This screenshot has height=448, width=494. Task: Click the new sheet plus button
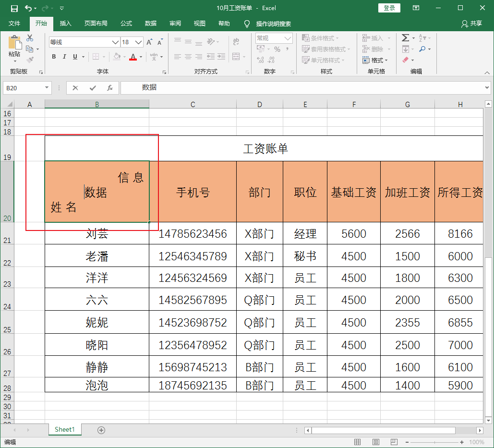[x=101, y=430]
